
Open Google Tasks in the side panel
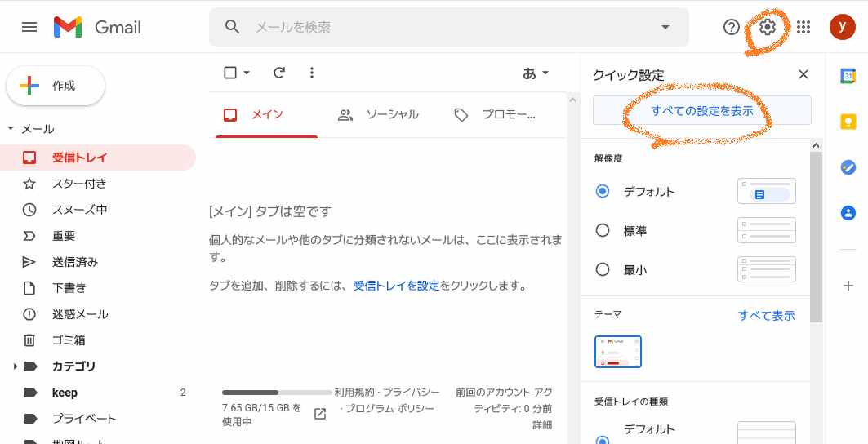coord(848,167)
